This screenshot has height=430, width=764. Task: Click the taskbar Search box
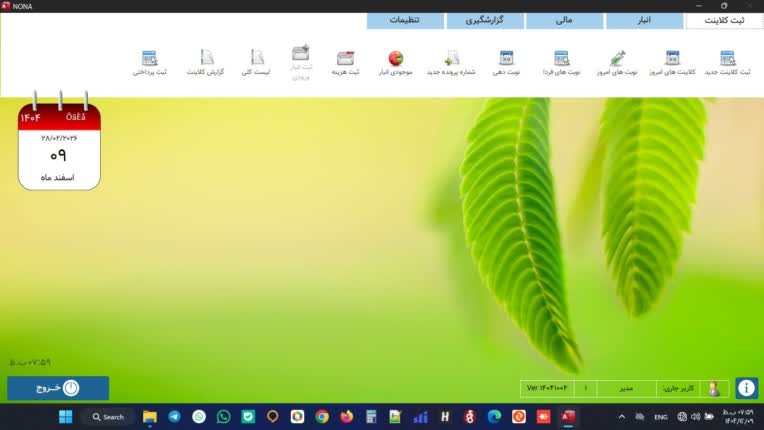point(108,417)
